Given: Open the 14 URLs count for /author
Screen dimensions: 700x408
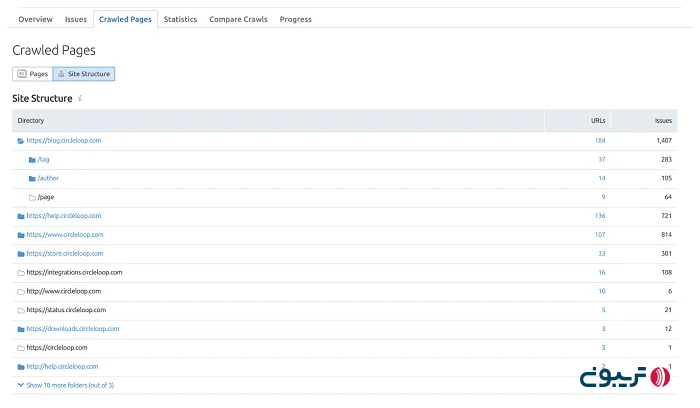Looking at the screenshot, I should 601,178.
